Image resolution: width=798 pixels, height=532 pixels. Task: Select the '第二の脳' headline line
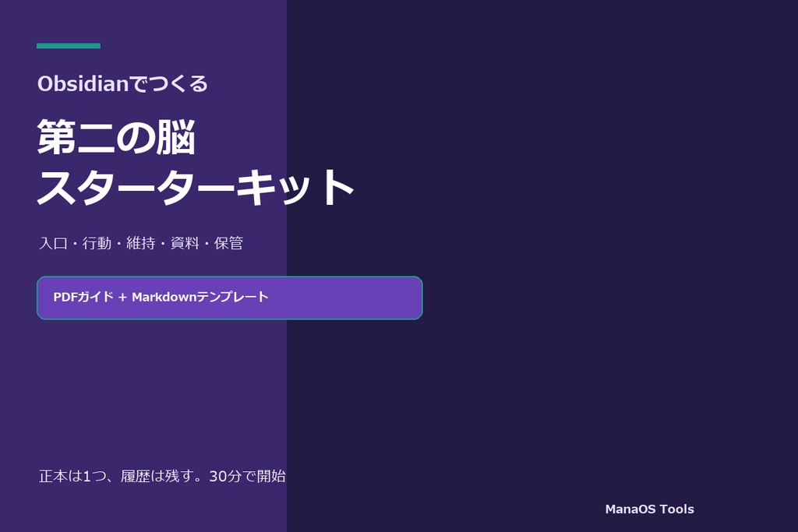tap(117, 137)
